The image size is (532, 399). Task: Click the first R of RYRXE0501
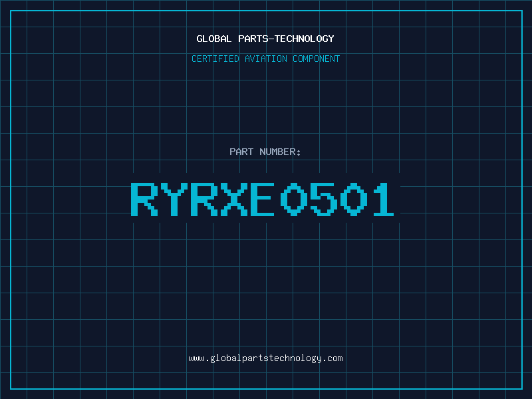pyautogui.click(x=144, y=199)
